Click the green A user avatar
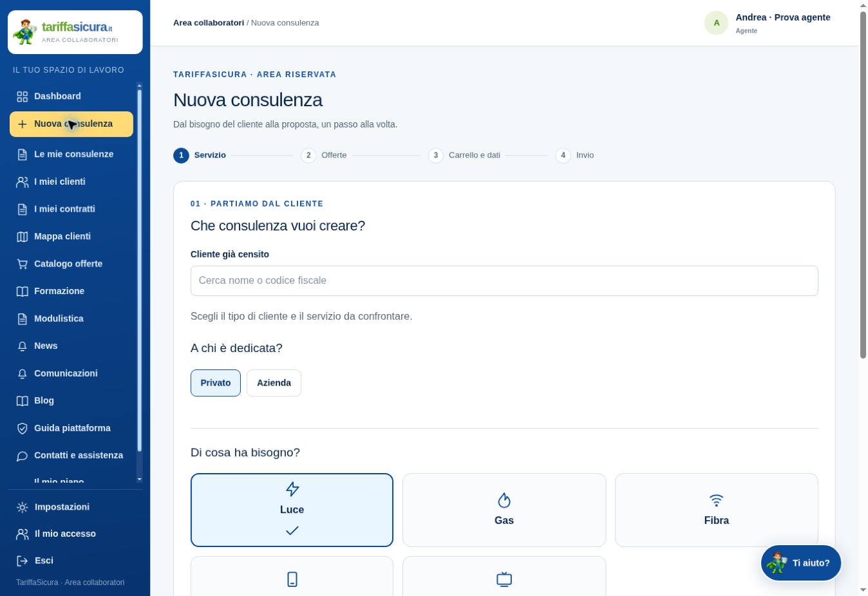Viewport: 868px width, 596px height. (716, 23)
